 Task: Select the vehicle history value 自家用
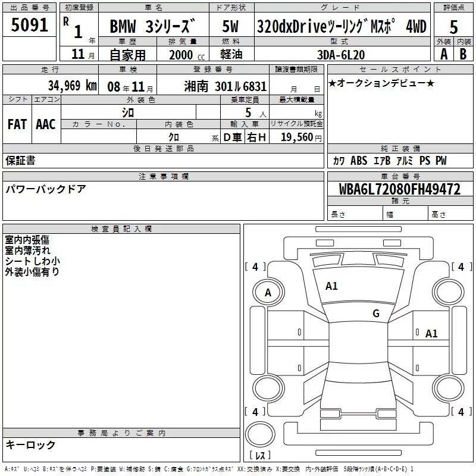coord(127,55)
